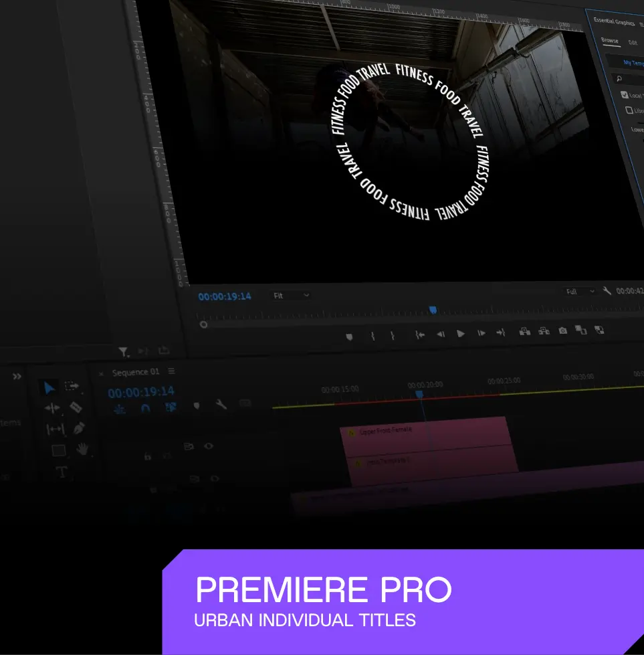Open the Sequence 01 panel menu
Screen dimensions: 644x655
click(x=171, y=371)
